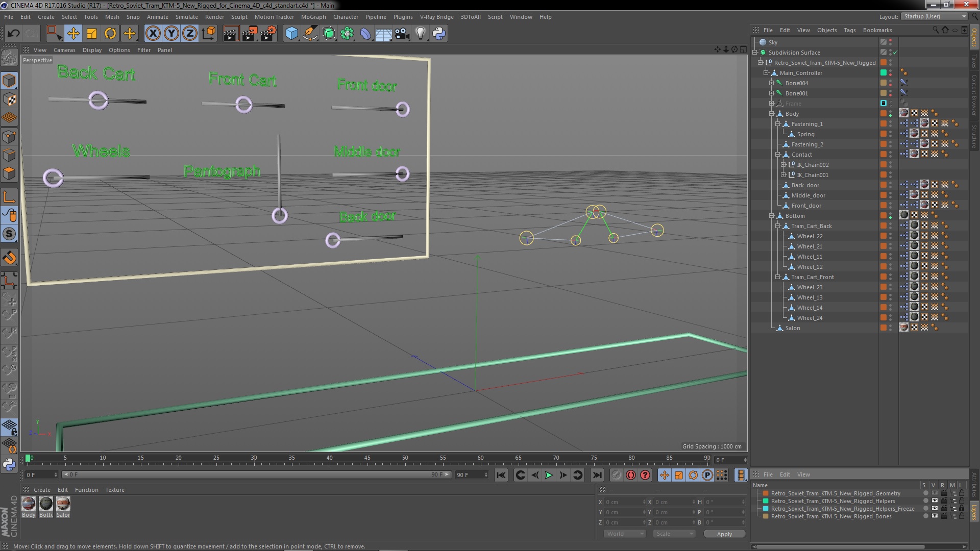Toggle X axis lock
This screenshot has width=980, height=551.
click(153, 34)
